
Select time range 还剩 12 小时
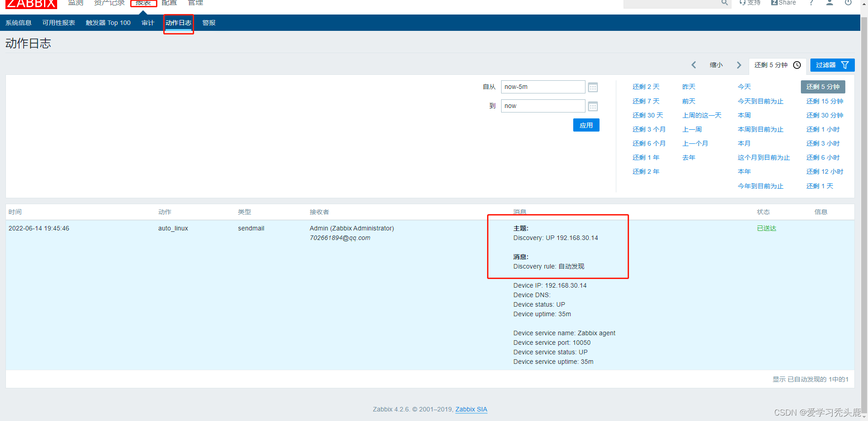tap(825, 171)
